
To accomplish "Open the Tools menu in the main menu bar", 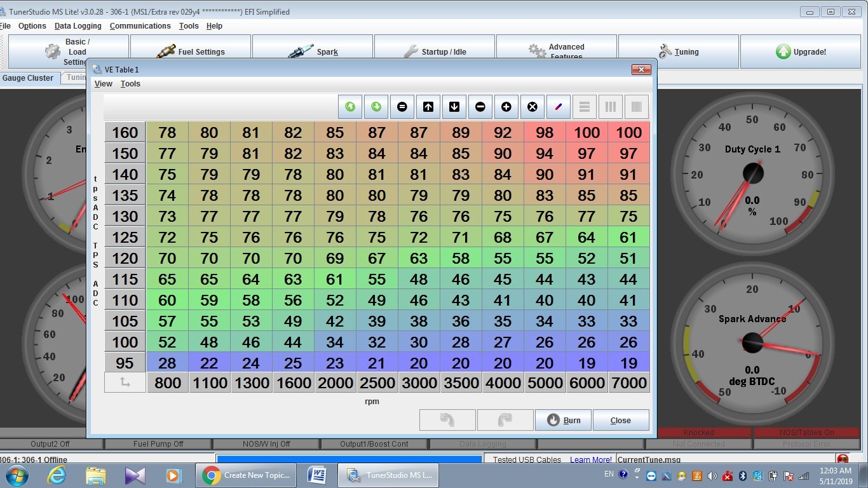I will 189,26.
